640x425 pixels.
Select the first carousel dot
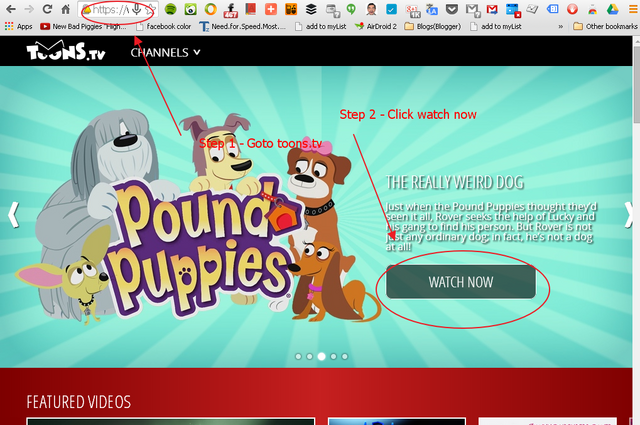tap(298, 357)
